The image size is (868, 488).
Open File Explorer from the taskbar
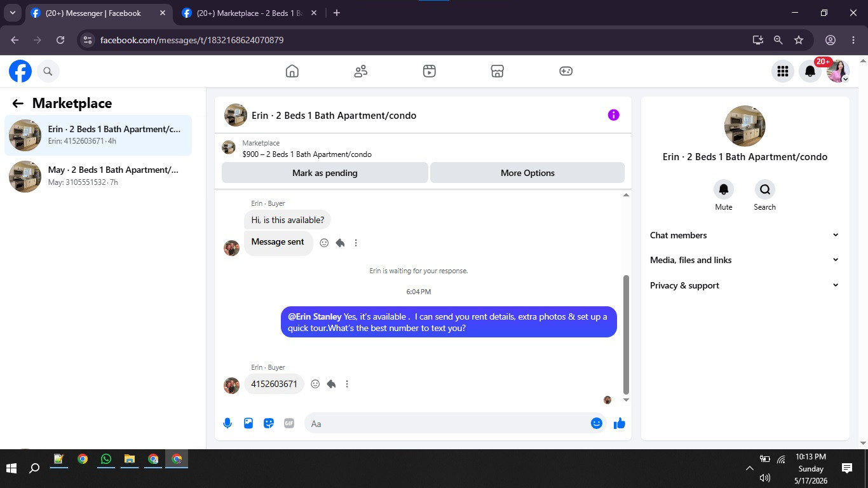(130, 459)
